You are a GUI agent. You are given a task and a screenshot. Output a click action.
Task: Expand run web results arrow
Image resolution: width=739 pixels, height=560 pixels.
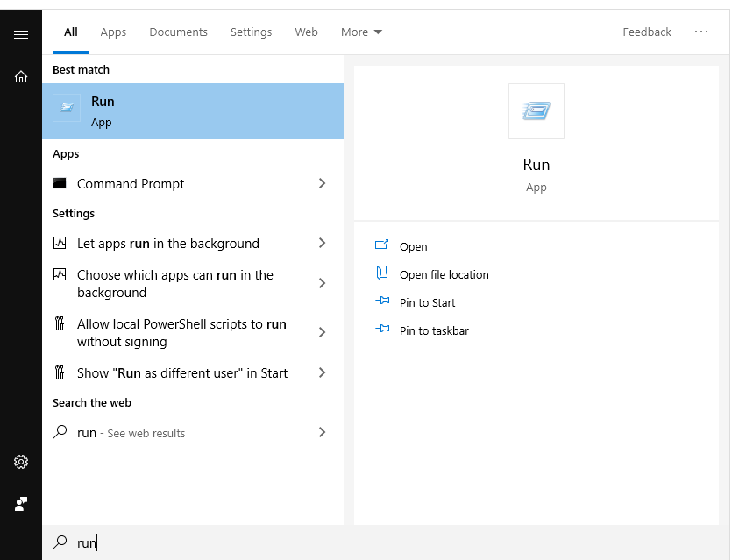click(x=322, y=432)
